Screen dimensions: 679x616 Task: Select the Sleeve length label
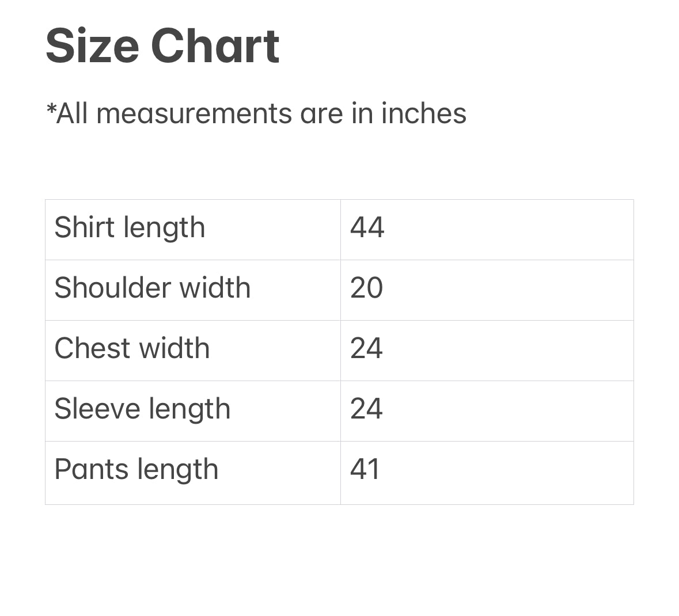[x=142, y=409]
